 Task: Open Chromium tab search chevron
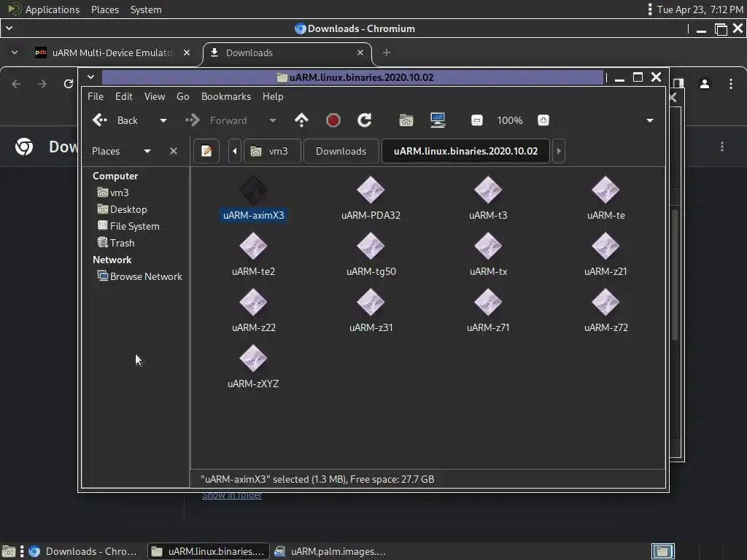15,52
